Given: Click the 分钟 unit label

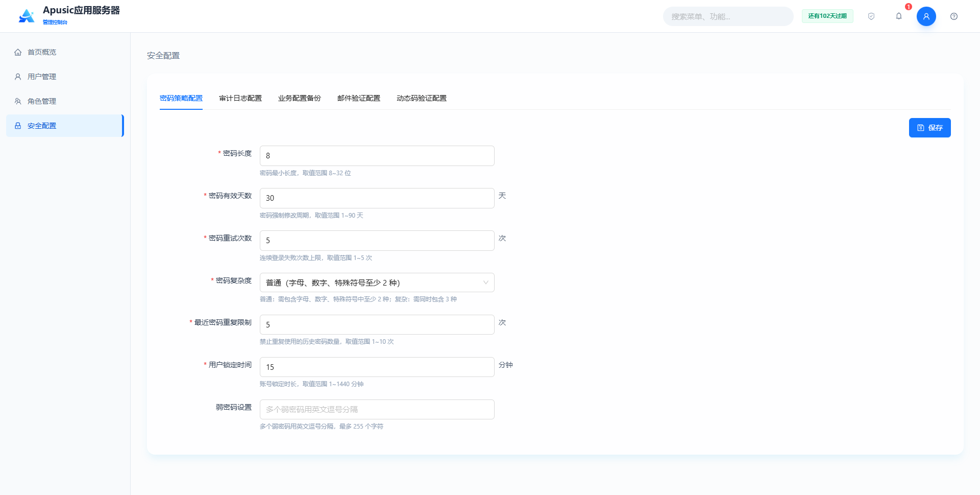Looking at the screenshot, I should 506,365.
